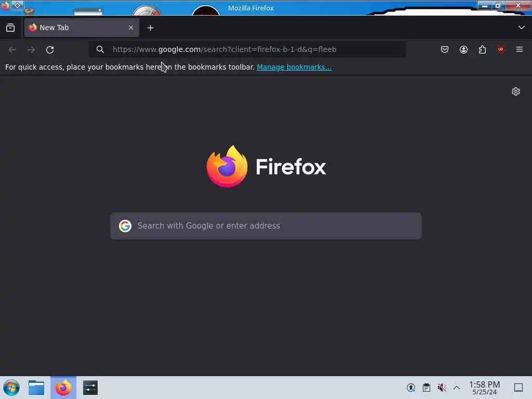
Task: Click the Google logo in the search box
Action: click(x=125, y=225)
